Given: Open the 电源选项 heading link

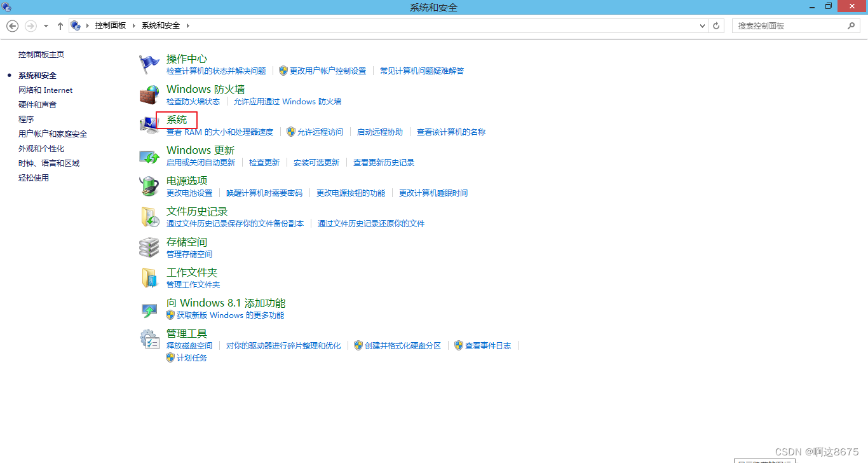Looking at the screenshot, I should [187, 181].
